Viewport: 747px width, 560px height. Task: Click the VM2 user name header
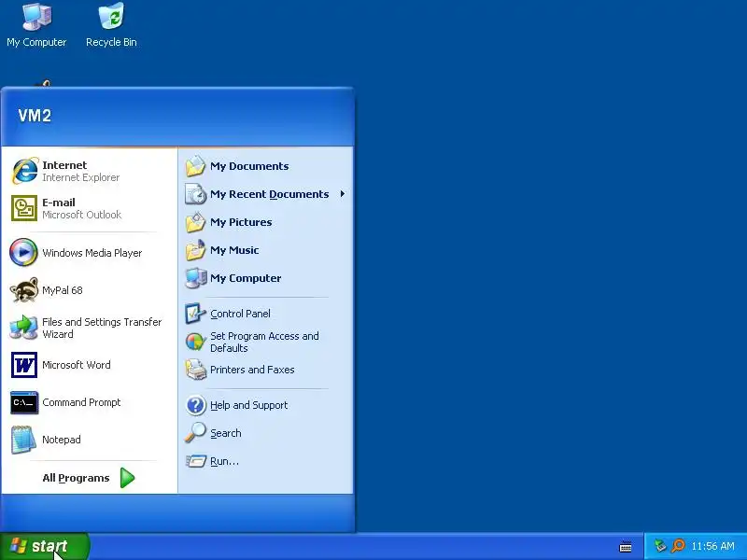pyautogui.click(x=35, y=115)
